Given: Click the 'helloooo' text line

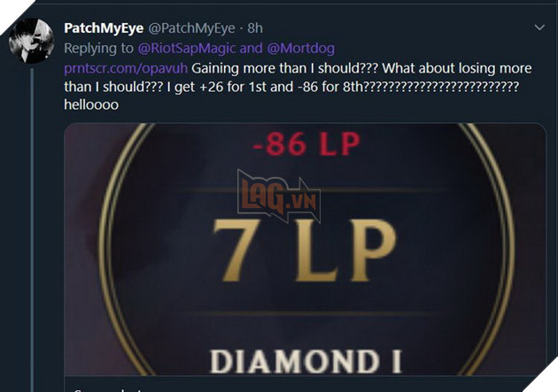Looking at the screenshot, I should tap(91, 104).
